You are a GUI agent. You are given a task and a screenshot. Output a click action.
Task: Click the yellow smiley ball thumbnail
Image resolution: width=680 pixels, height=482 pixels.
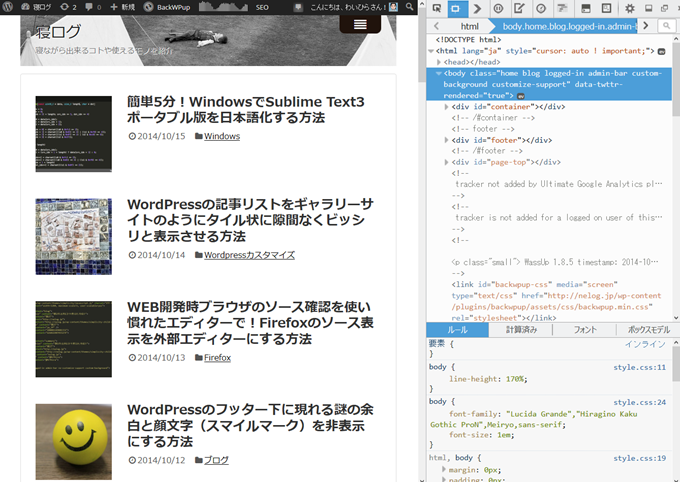[x=74, y=442]
